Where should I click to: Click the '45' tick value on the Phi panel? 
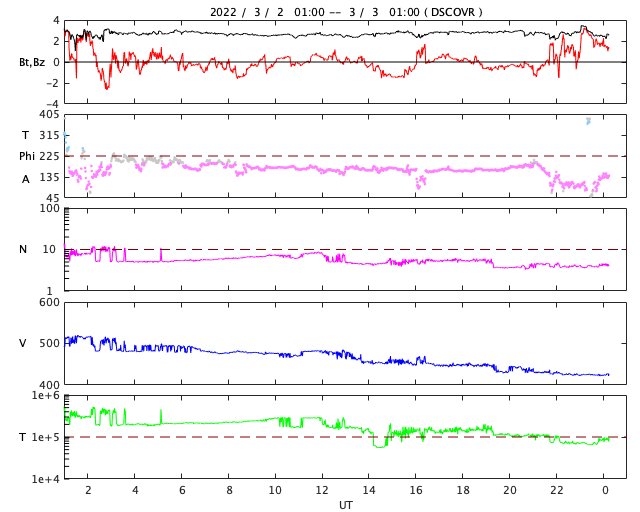tap(53, 198)
